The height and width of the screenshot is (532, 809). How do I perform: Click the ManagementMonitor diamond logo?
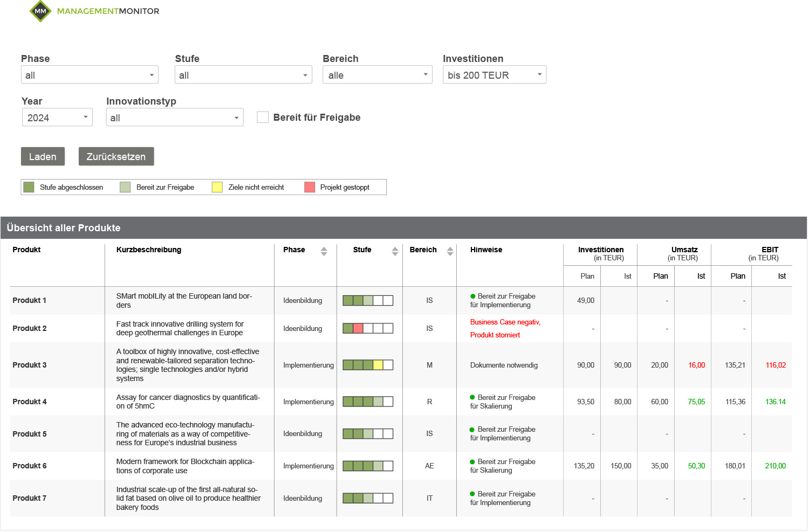tap(40, 11)
